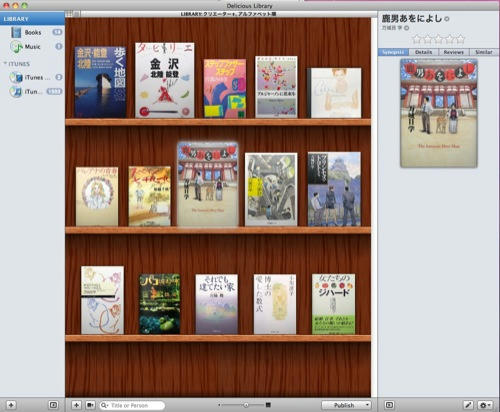This screenshot has width=500, height=412.
Task: Adjust the cover size slider
Action: click(x=246, y=405)
